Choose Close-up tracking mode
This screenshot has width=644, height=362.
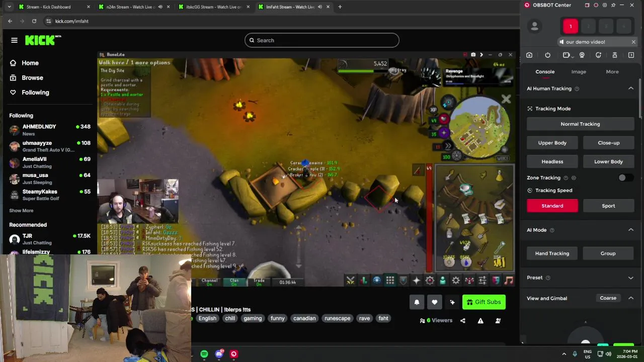(x=609, y=143)
